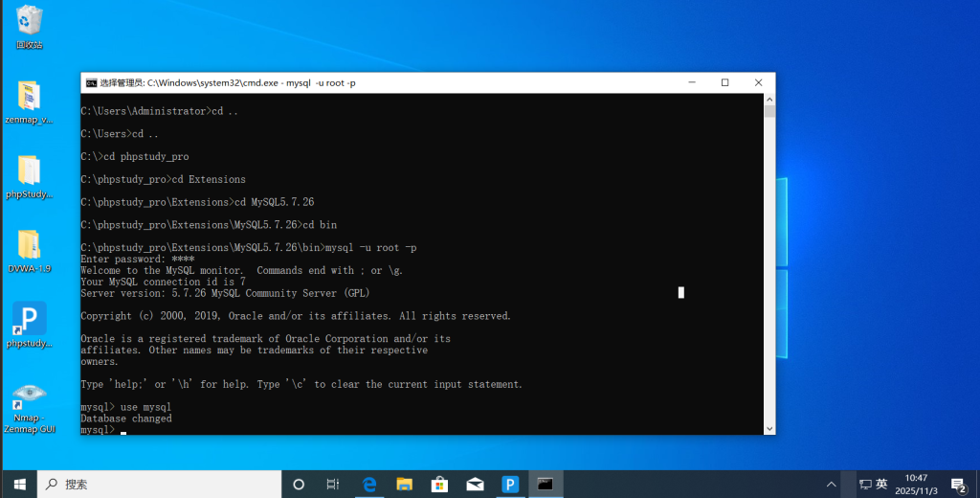Click the cmd window scrollbar down arrow
Screen dimensions: 980x498
tap(768, 427)
